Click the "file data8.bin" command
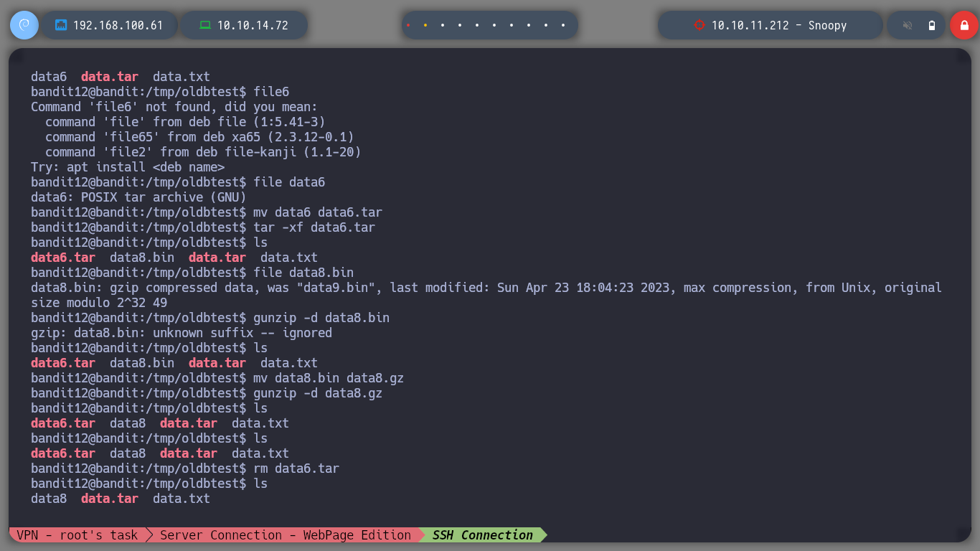980x551 pixels. 303,273
